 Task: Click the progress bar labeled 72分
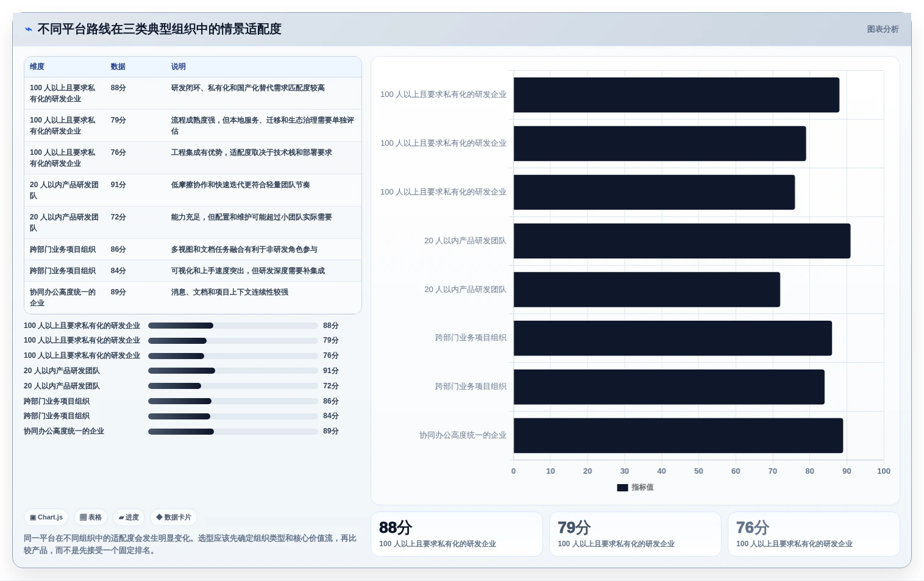(x=233, y=386)
